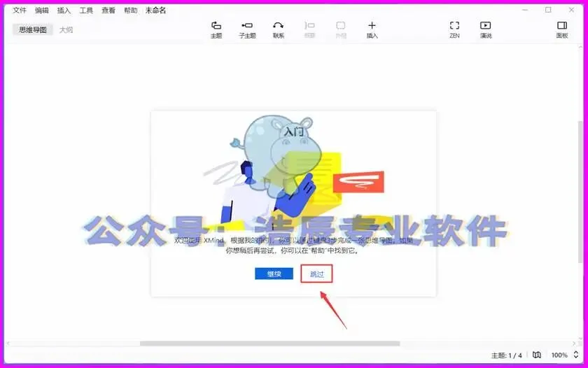Open the 查看 (View) menu
Image resolution: width=588 pixels, height=368 pixels.
point(108,10)
